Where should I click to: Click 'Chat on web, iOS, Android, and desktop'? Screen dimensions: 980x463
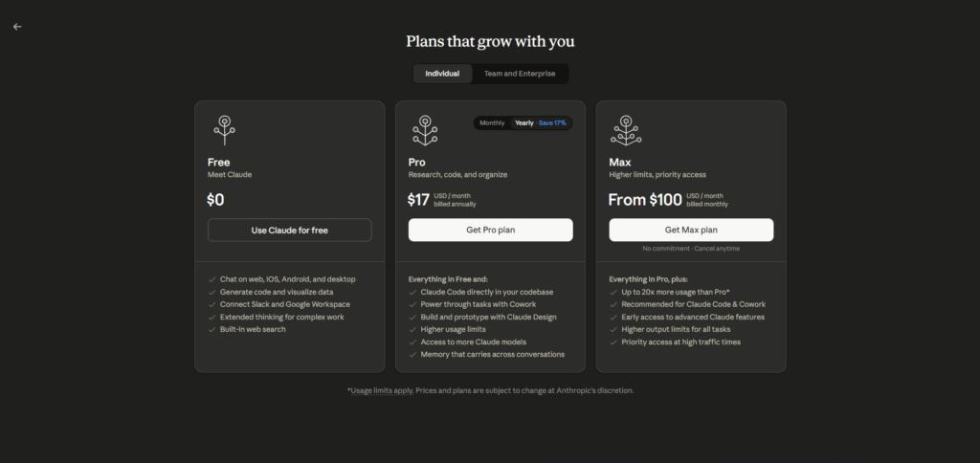point(287,279)
